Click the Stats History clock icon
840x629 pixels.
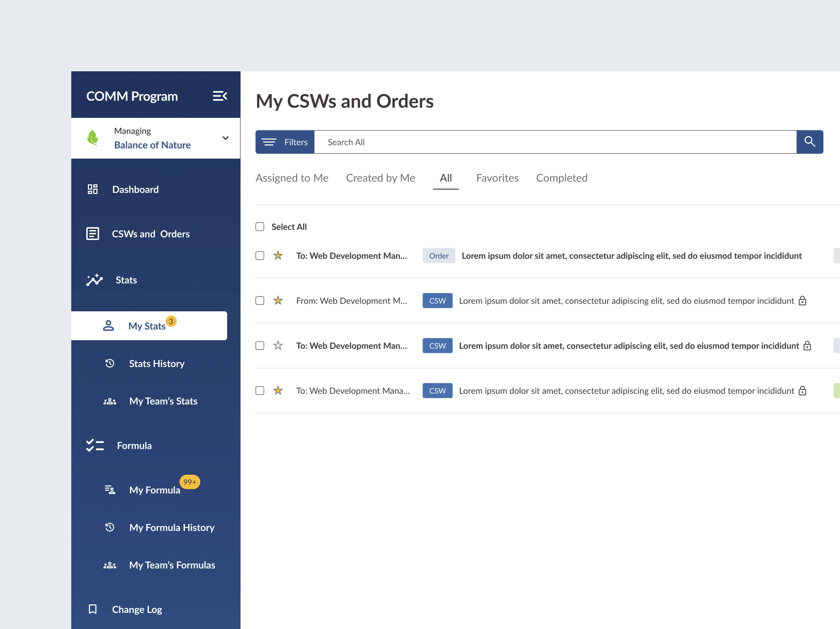[x=110, y=364]
